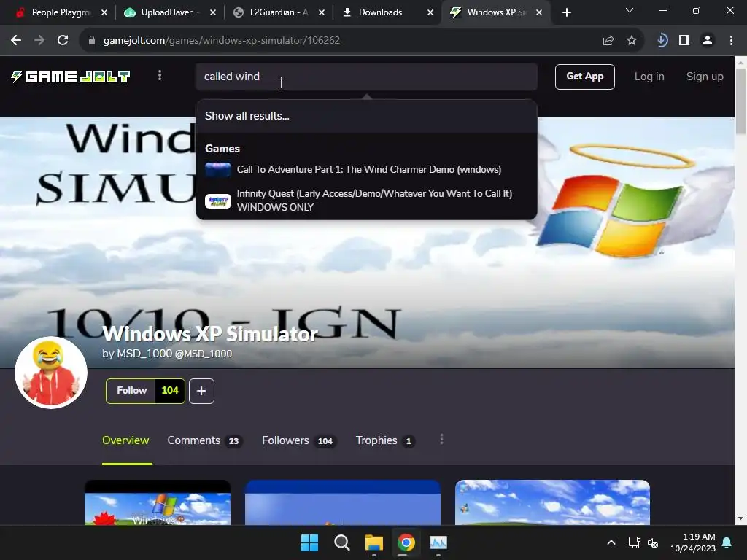Viewport: 747px width, 560px height.
Task: Click the Game Jolt logo
Action: point(71,77)
